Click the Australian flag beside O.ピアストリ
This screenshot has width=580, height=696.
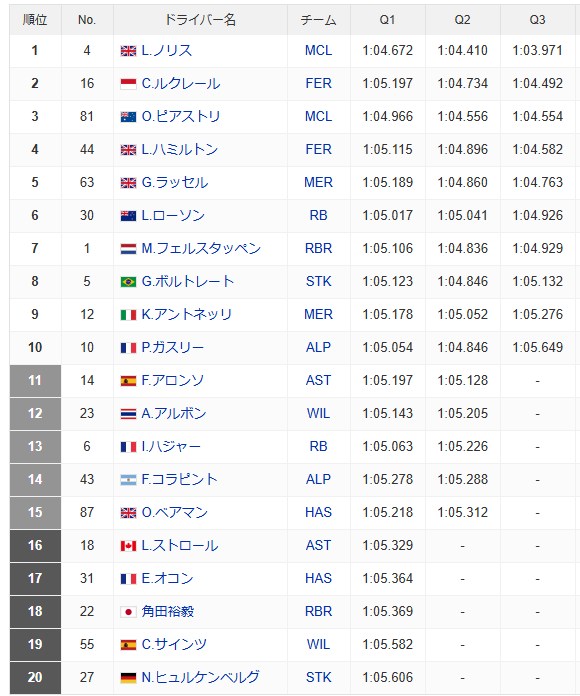[x=128, y=117]
